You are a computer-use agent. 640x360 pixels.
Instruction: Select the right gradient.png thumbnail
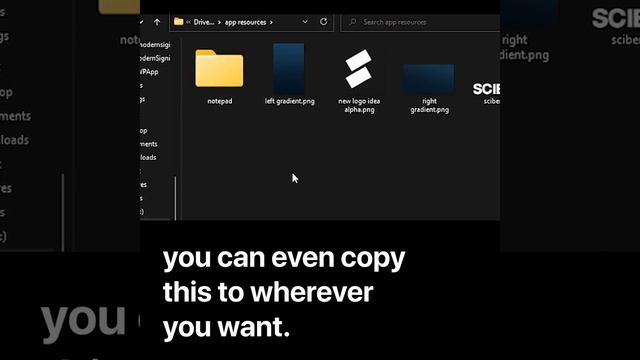click(x=429, y=79)
